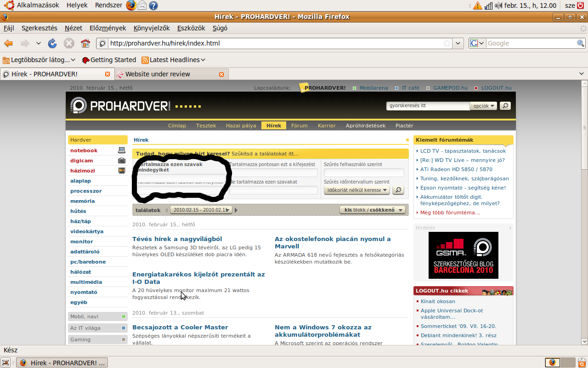Select the Fórum site navigation tab
The width and height of the screenshot is (588, 368).
[x=300, y=126]
